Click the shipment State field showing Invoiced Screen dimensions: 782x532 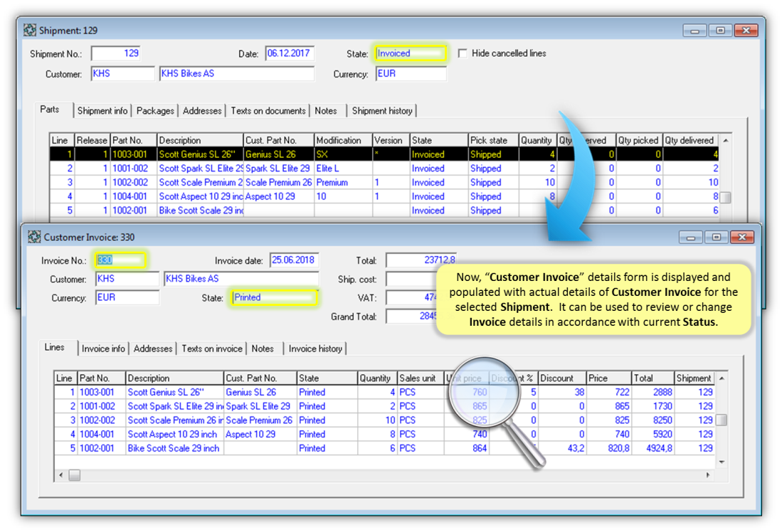point(411,53)
